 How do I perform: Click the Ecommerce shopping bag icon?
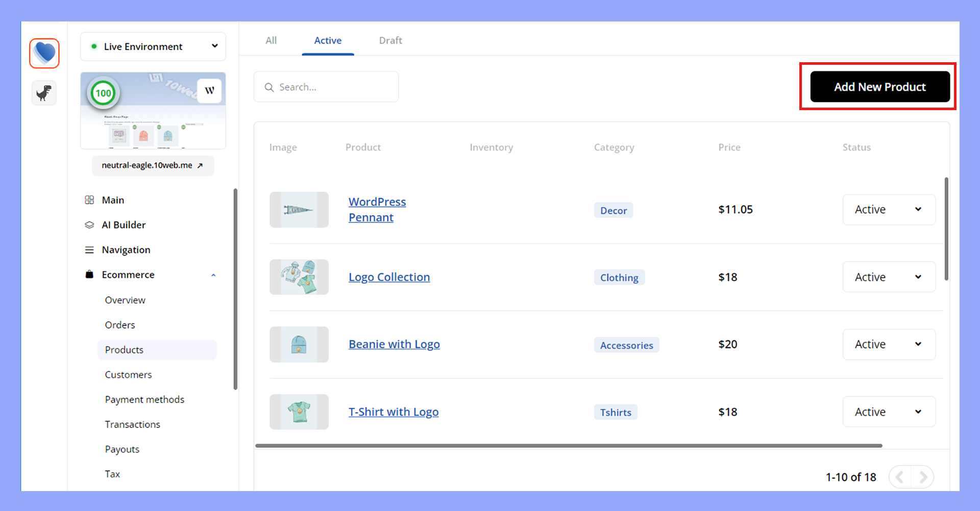click(x=89, y=274)
